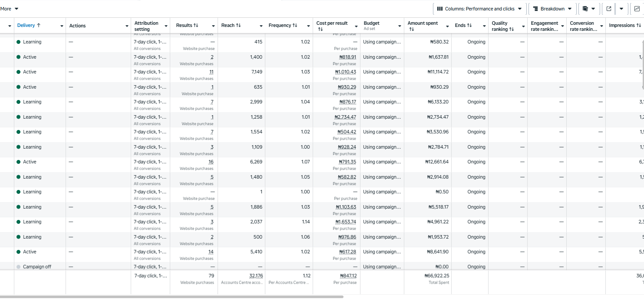Open the Budget column header menu arrow
The image size is (644, 299).
coord(400,26)
